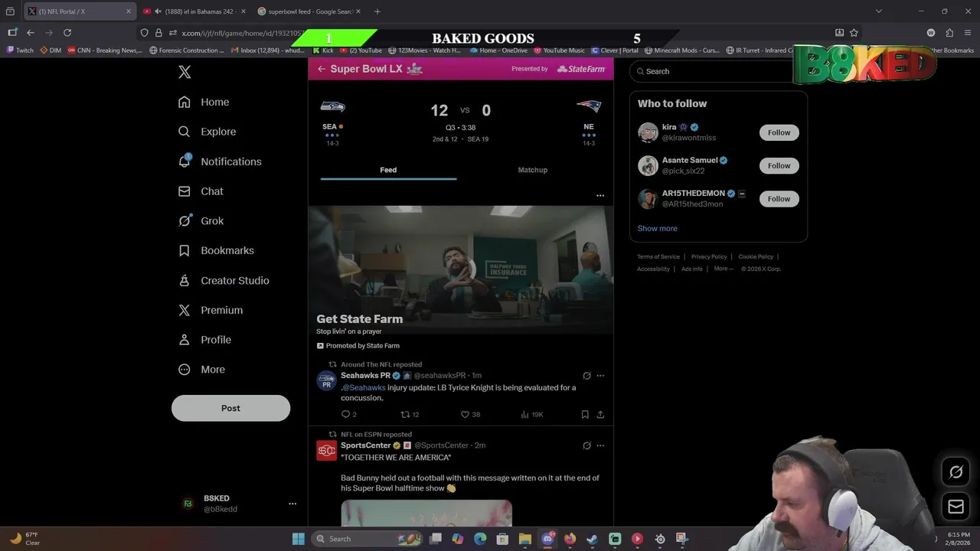Play the State Farm promoted video
The height and width of the screenshot is (551, 980).
pyautogui.click(x=461, y=269)
